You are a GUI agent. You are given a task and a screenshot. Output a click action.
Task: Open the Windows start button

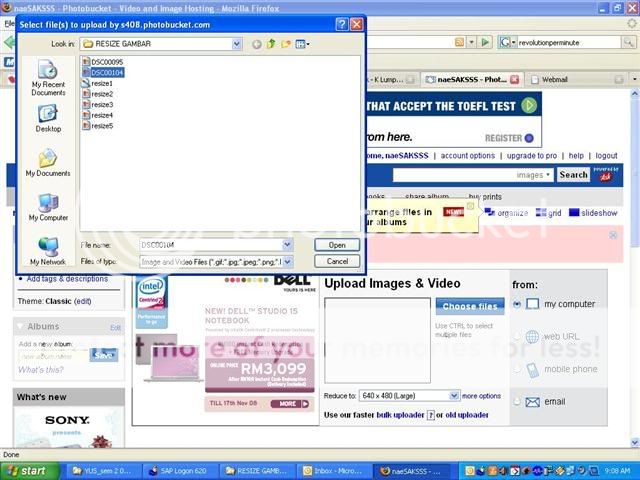coord(29,471)
